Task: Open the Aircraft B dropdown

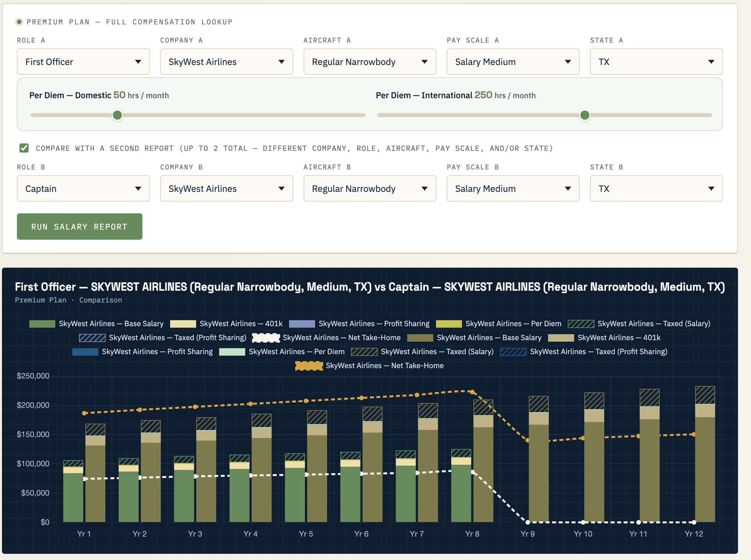Action: (x=370, y=189)
